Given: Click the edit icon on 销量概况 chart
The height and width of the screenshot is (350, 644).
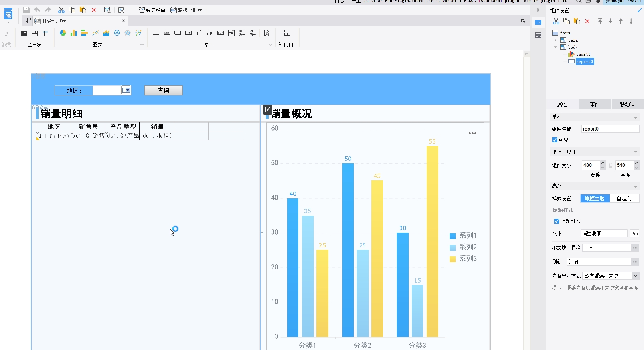Looking at the screenshot, I should [x=268, y=109].
